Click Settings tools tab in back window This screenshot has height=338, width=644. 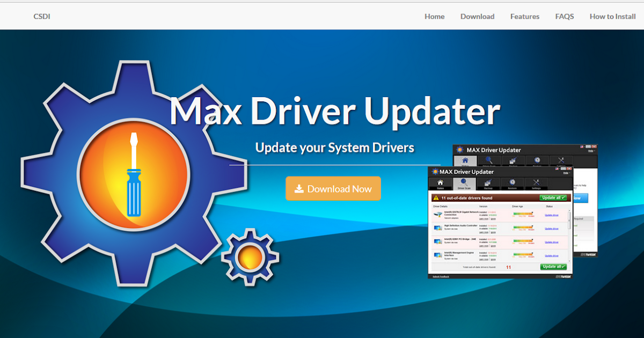[561, 160]
